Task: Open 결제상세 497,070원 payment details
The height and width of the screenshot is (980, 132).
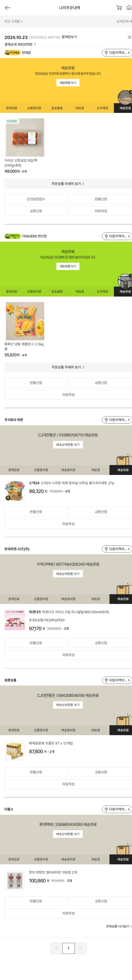Action: [20, 44]
